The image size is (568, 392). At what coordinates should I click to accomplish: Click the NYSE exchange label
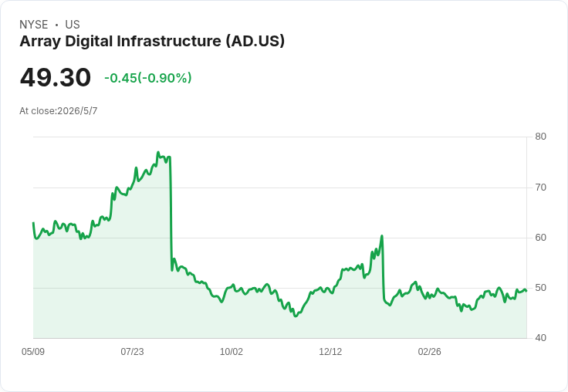pos(34,25)
